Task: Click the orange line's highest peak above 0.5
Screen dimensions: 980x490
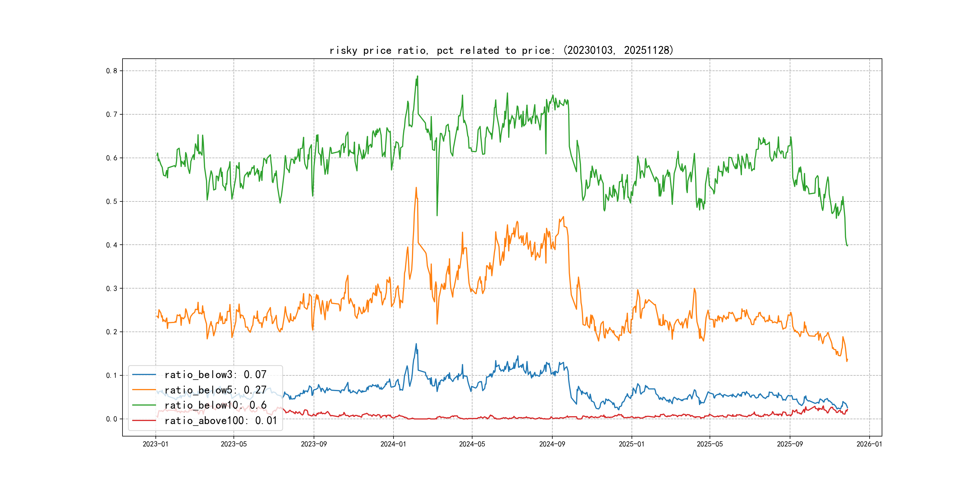Action: coord(416,188)
